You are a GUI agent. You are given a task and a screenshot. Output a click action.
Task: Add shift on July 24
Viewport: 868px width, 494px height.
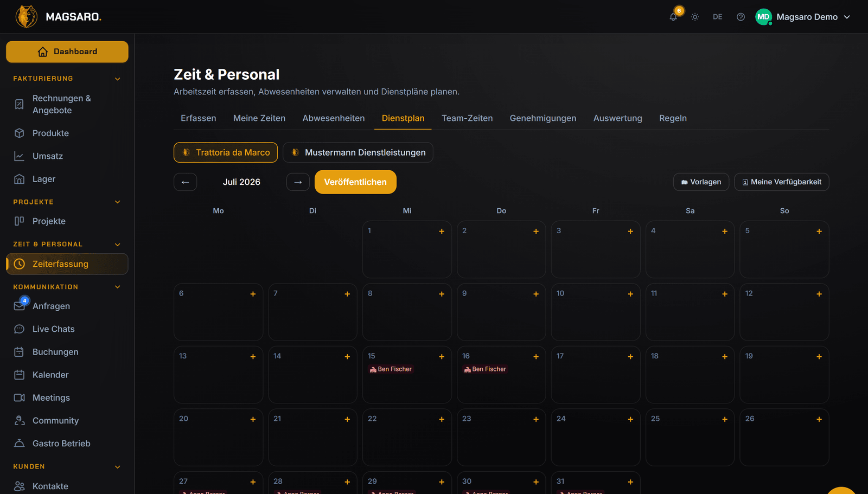coord(630,419)
